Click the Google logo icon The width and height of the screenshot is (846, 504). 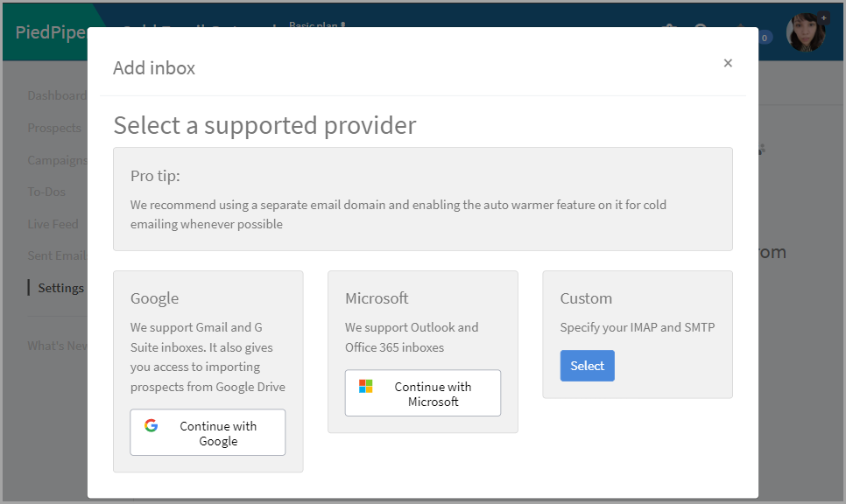coord(152,426)
